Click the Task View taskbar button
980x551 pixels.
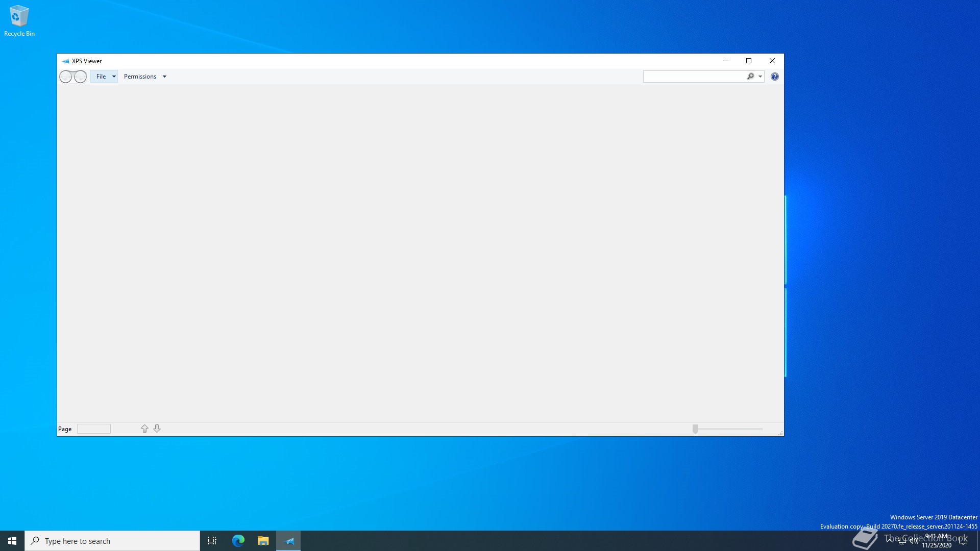click(x=212, y=541)
